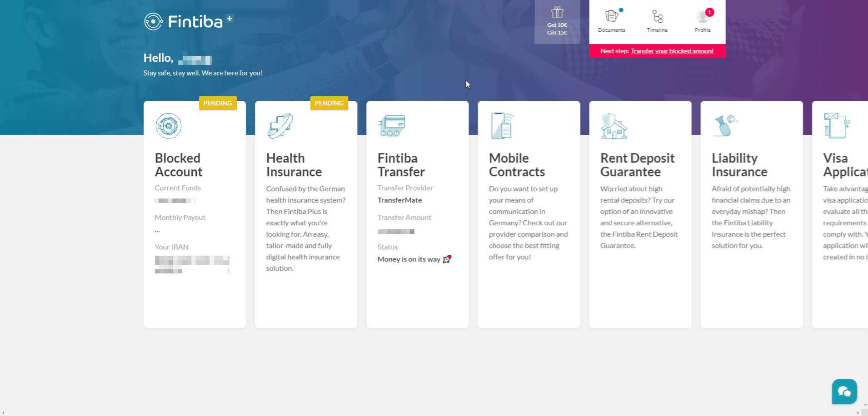The height and width of the screenshot is (416, 868).
Task: Click the Fintiba logo icon
Action: tap(153, 21)
